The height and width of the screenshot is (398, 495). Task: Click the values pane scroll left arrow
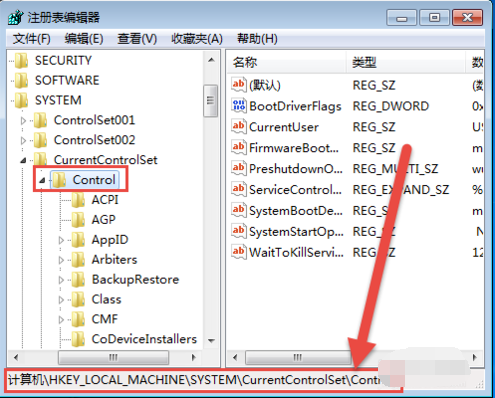[235, 358]
